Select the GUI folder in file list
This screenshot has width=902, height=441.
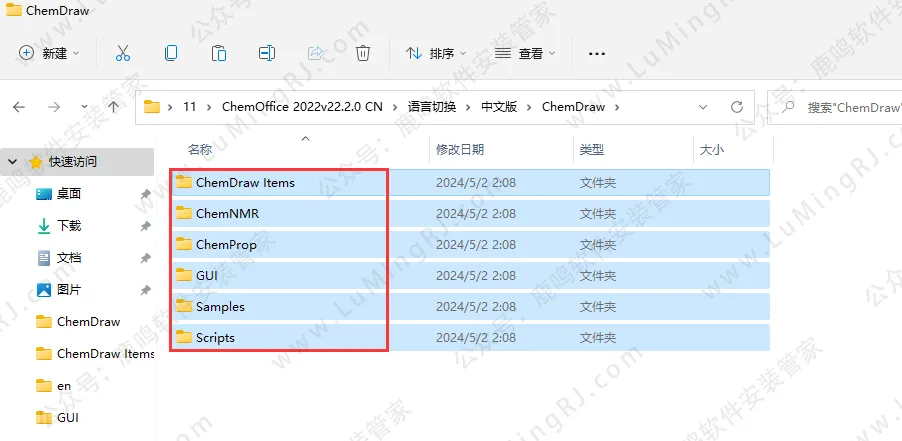click(471, 275)
